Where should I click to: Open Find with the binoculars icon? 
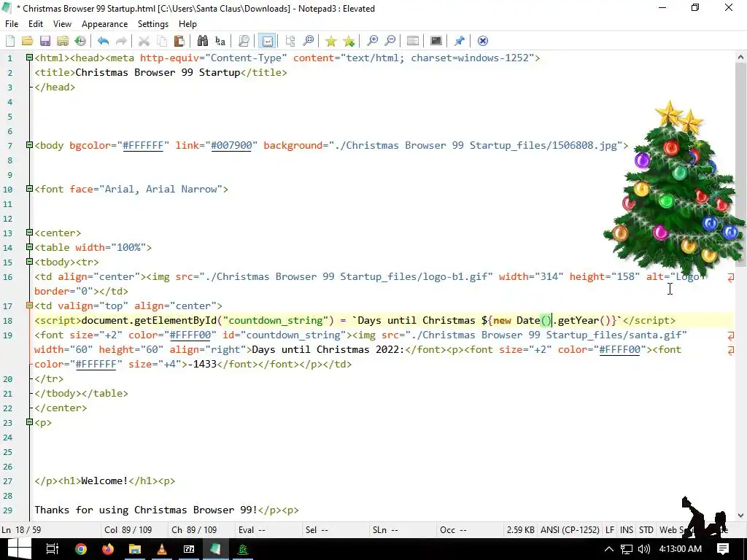point(203,41)
